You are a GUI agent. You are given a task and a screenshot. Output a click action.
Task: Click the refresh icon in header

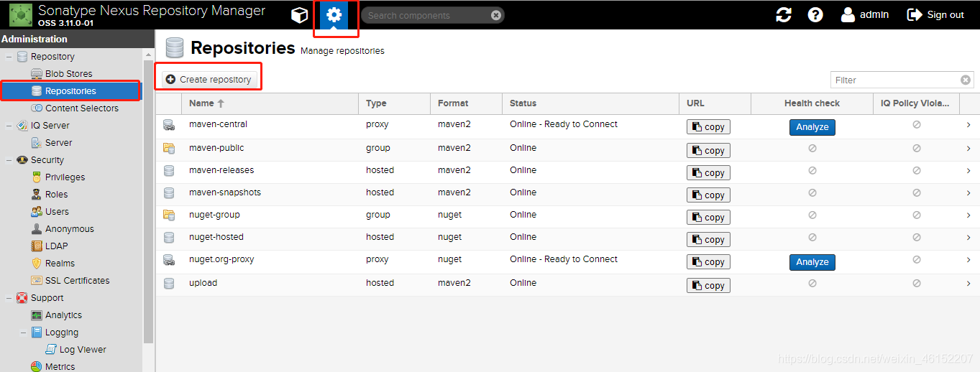coord(784,14)
